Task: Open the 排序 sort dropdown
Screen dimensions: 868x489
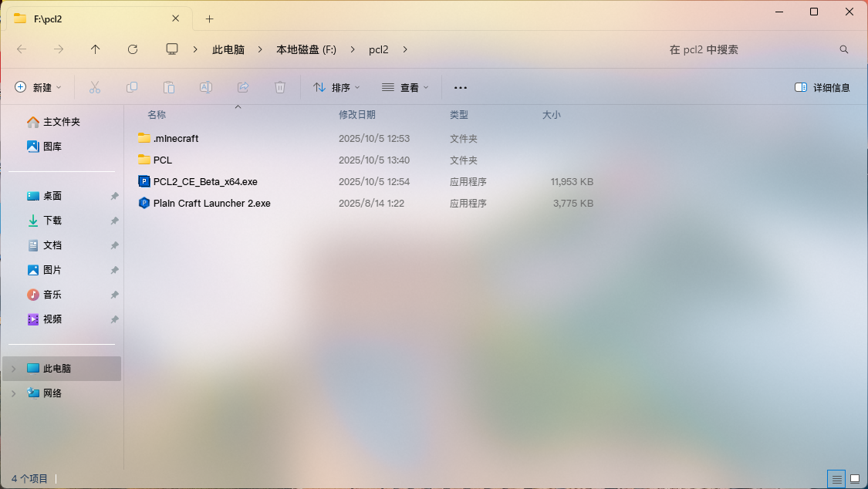Action: [x=336, y=87]
